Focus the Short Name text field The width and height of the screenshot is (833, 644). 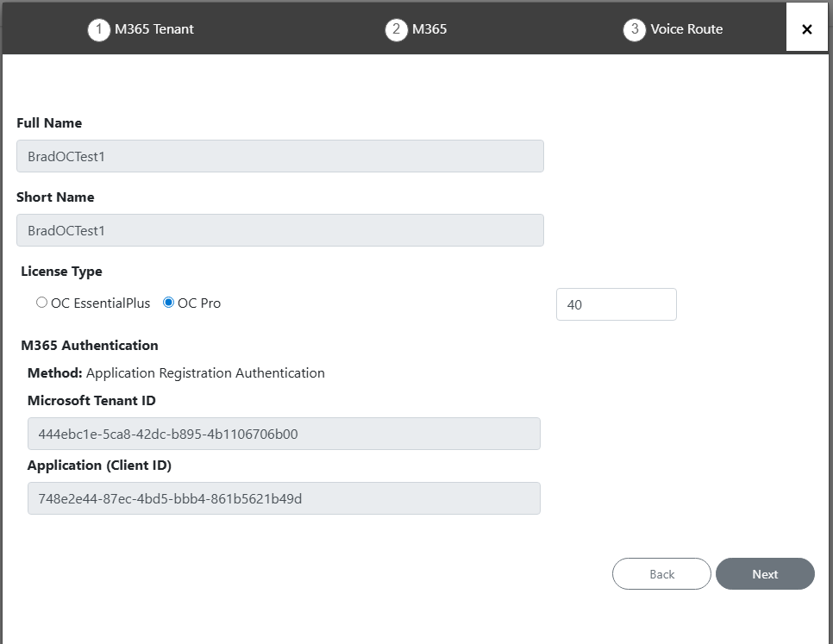click(x=280, y=230)
